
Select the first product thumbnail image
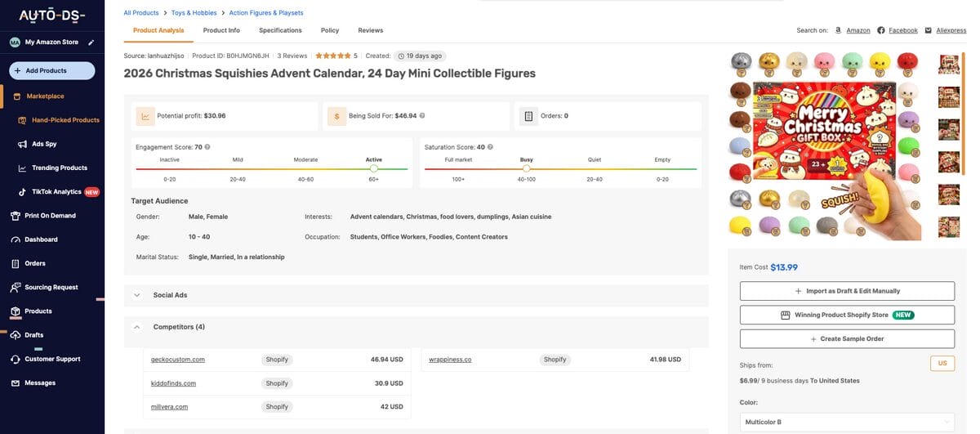coord(949,65)
